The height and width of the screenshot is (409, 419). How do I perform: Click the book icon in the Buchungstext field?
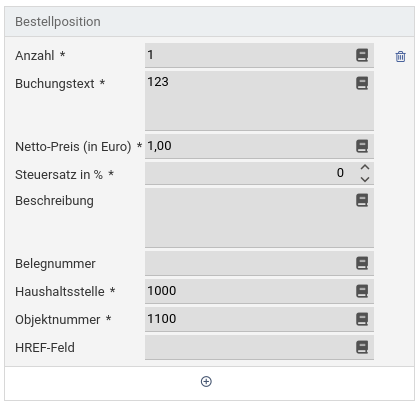[362, 83]
